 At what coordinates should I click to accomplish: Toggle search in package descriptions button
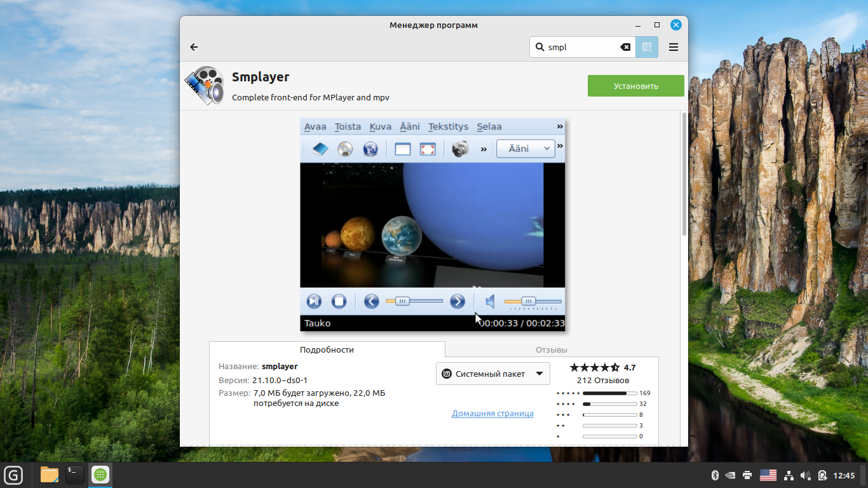(x=647, y=47)
